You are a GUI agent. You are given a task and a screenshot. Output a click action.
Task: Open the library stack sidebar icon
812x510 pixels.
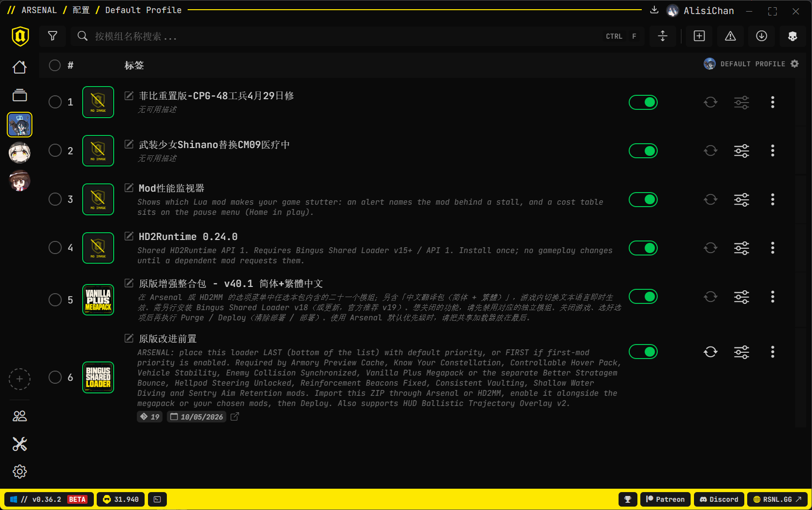pyautogui.click(x=20, y=95)
